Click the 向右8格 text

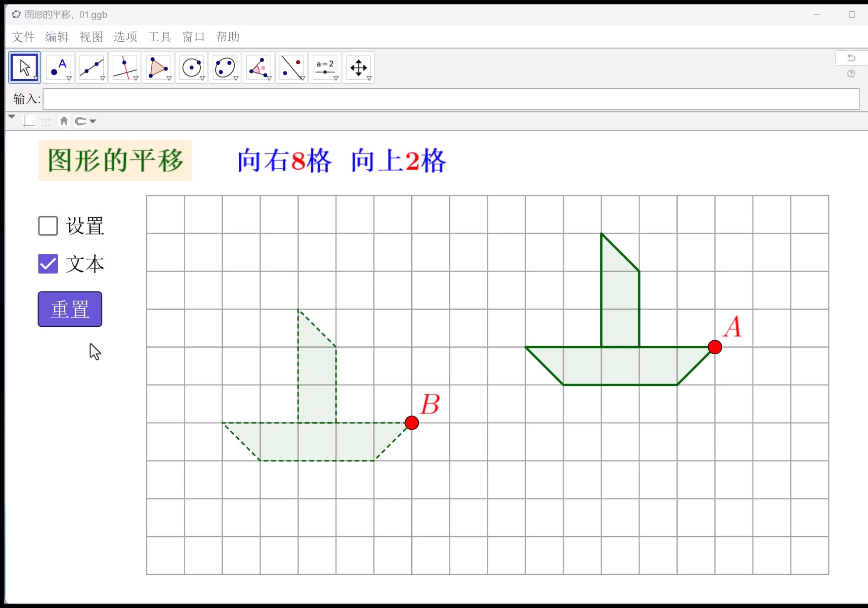(284, 161)
